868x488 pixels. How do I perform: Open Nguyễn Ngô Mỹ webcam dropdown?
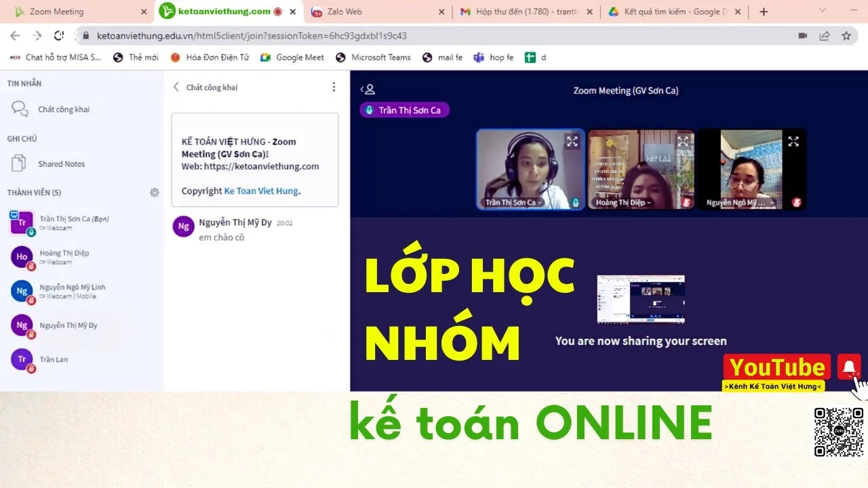pyautogui.click(x=740, y=203)
